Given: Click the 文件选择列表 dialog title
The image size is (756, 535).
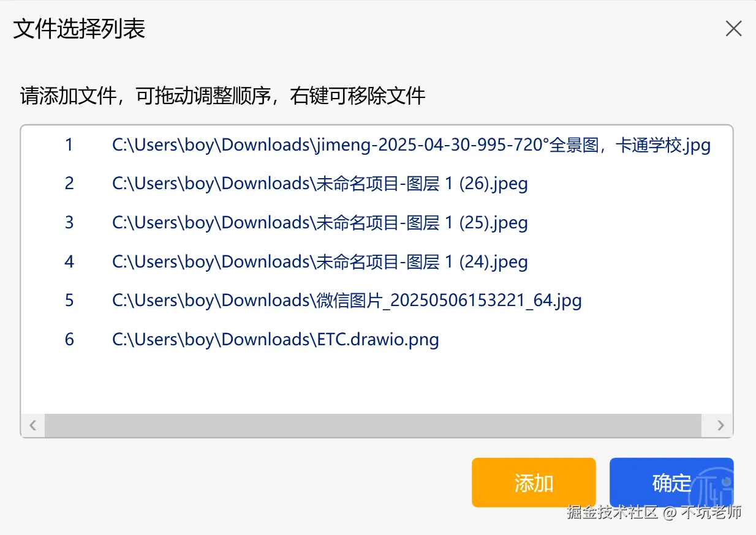Looking at the screenshot, I should tap(79, 29).
